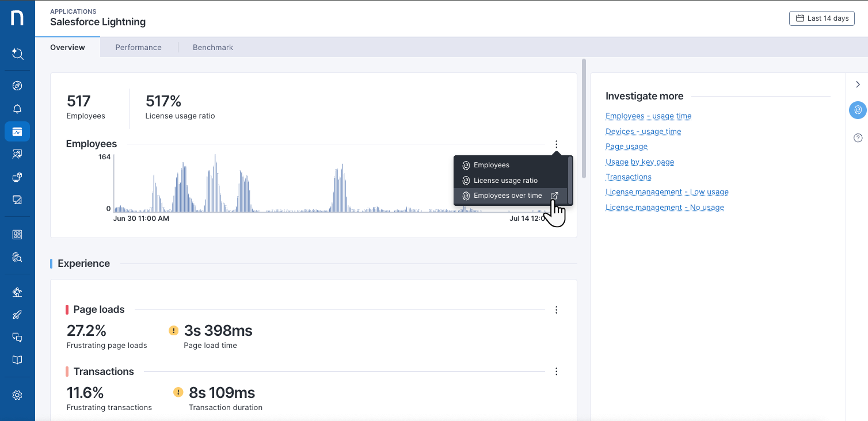Image resolution: width=868 pixels, height=421 pixels.
Task: Open the Employees chart options three-dot menu
Action: tap(556, 144)
